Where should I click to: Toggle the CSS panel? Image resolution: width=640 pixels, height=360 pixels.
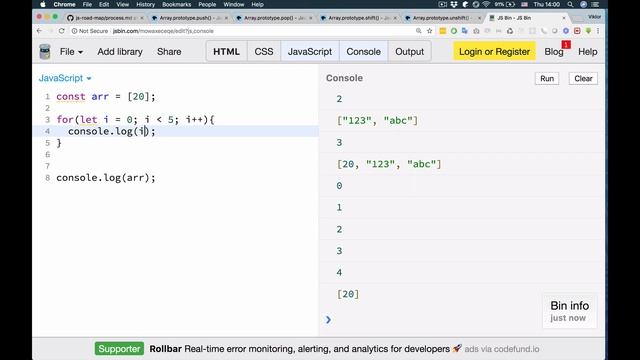click(264, 52)
